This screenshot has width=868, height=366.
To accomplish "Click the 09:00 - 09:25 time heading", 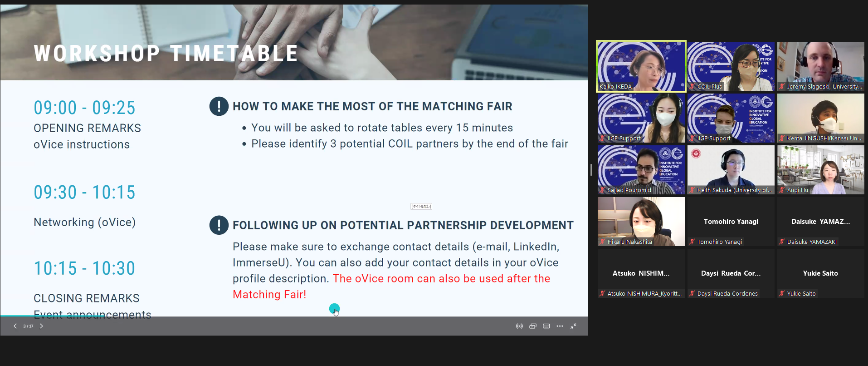I will coord(84,108).
